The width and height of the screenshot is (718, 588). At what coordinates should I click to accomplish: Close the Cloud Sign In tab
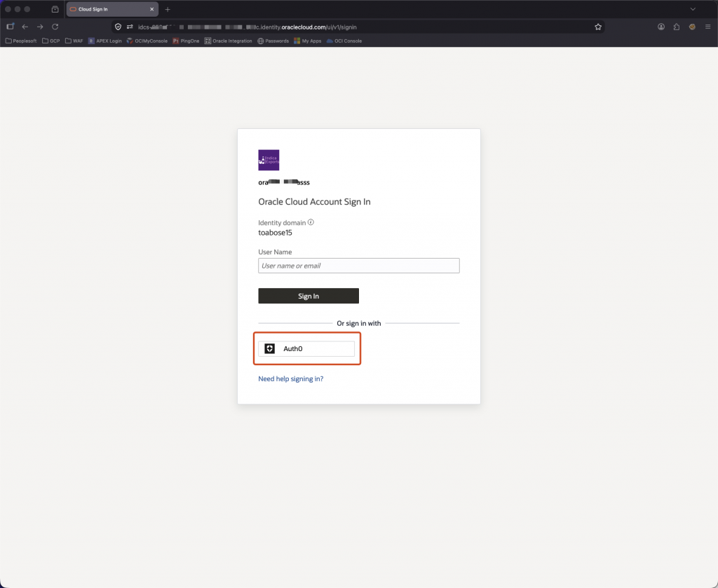pos(152,9)
